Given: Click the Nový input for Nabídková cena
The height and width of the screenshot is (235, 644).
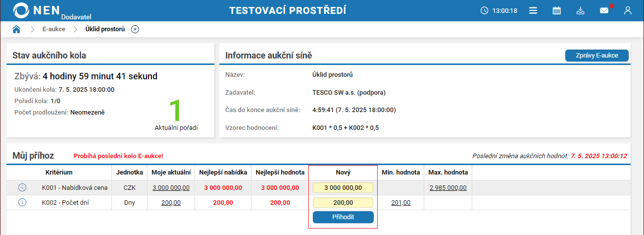Looking at the screenshot, I should tap(343, 188).
